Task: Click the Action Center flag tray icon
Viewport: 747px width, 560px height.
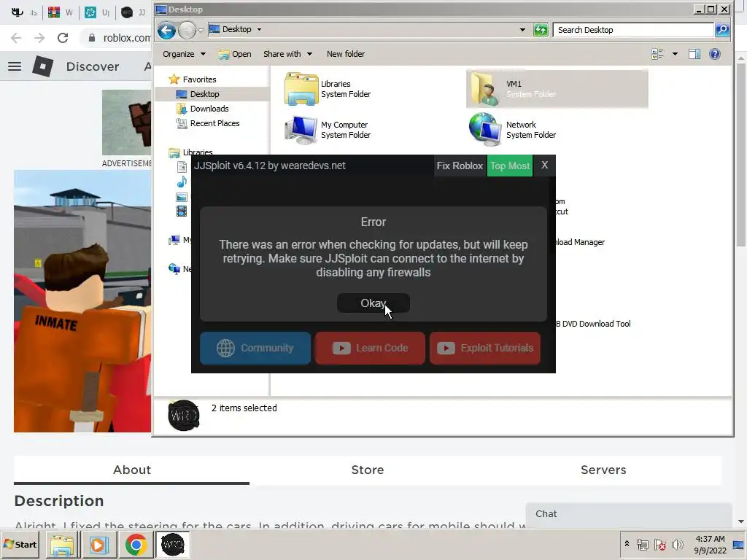Action: [x=659, y=544]
